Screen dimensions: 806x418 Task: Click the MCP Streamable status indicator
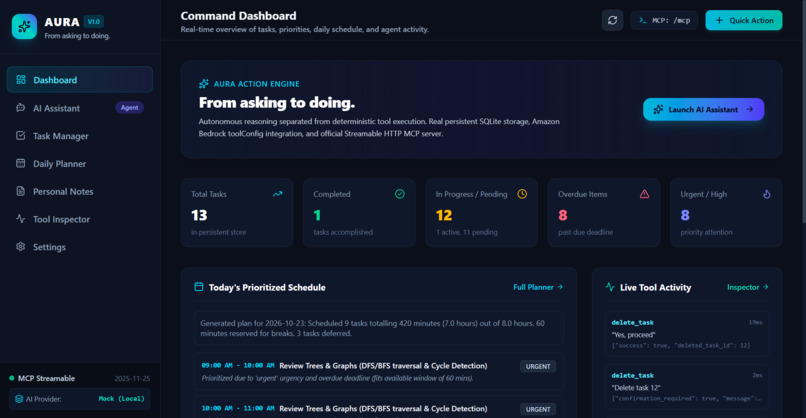tap(42, 378)
